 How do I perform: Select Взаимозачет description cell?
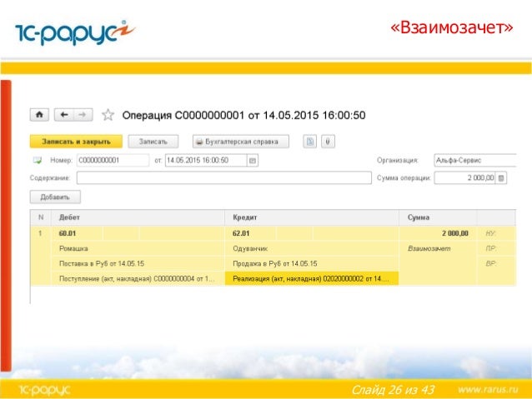click(438, 248)
